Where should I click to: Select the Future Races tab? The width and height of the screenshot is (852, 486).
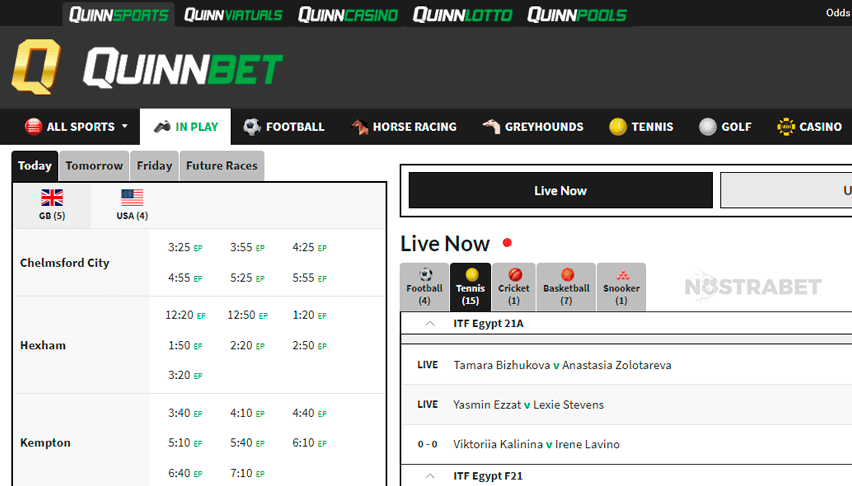pyautogui.click(x=222, y=166)
